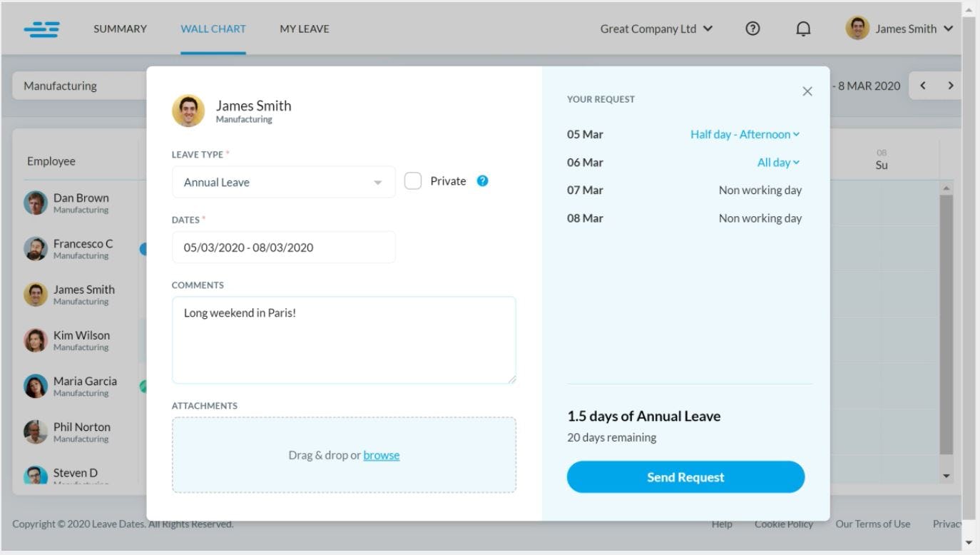Open the Annual Leave type dropdown
This screenshot has width=980, height=555.
click(x=283, y=182)
